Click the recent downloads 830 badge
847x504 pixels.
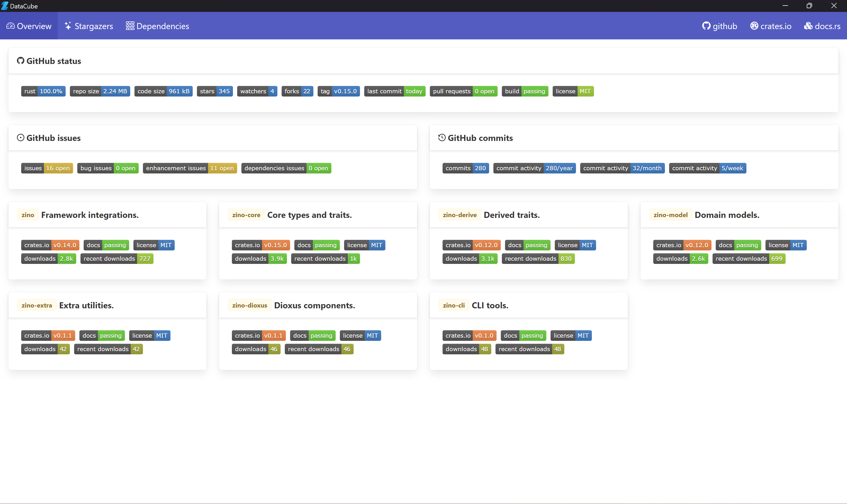coord(538,258)
